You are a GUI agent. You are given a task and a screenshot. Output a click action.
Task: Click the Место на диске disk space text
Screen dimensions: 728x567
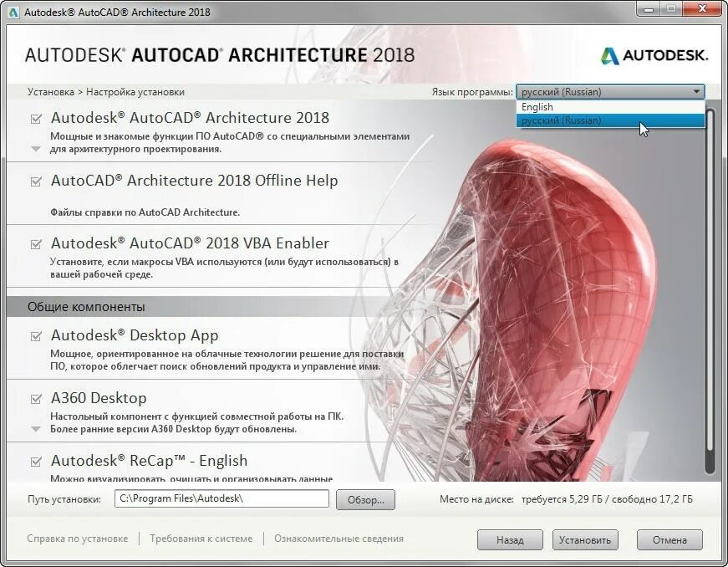566,499
